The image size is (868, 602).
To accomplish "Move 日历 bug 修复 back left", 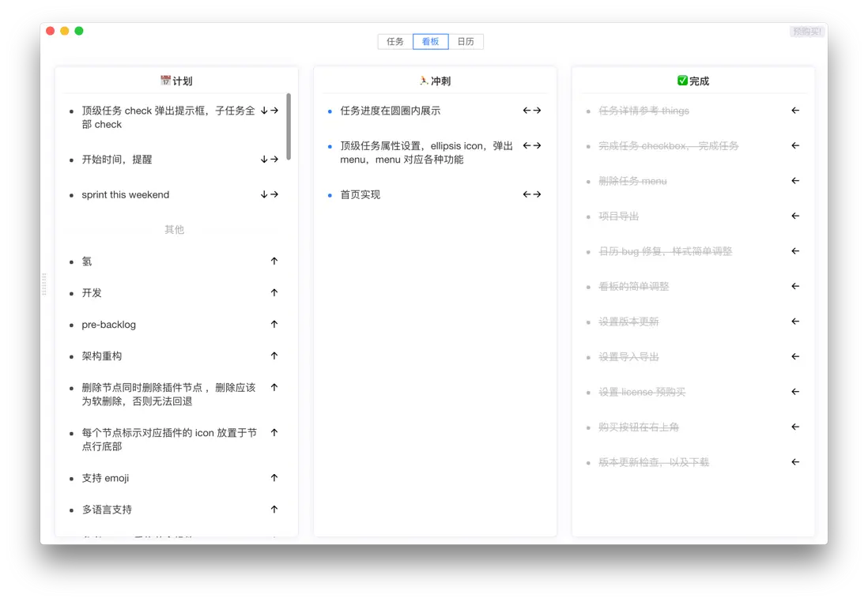I will 795,251.
